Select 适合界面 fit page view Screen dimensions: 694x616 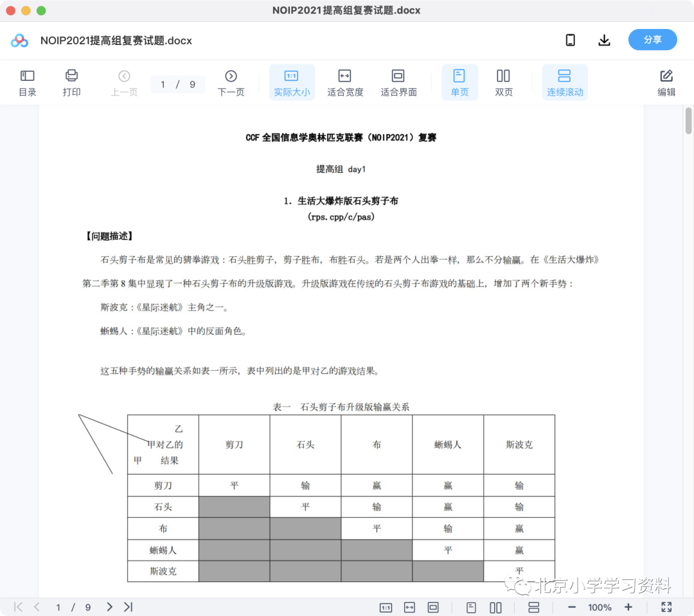point(398,83)
